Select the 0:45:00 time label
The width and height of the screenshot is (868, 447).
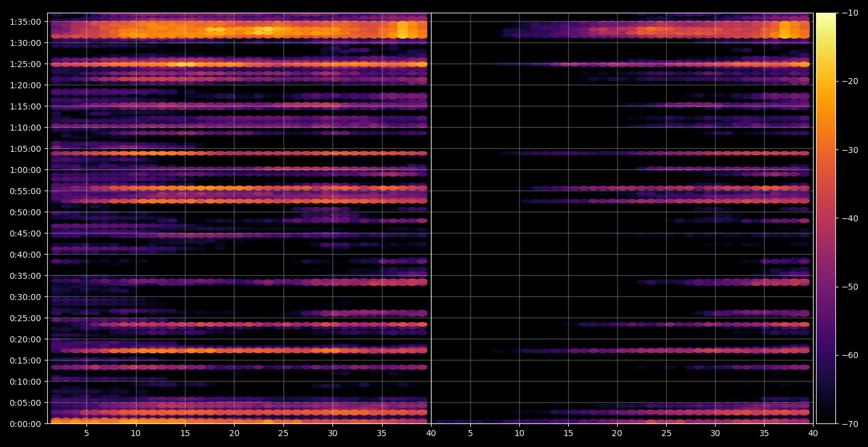click(x=25, y=233)
